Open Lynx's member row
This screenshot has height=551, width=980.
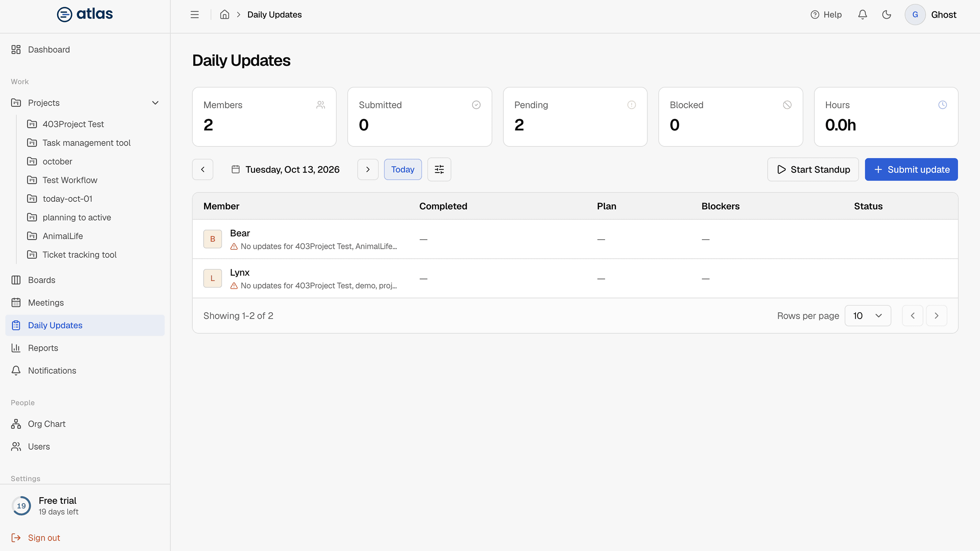[x=575, y=278]
